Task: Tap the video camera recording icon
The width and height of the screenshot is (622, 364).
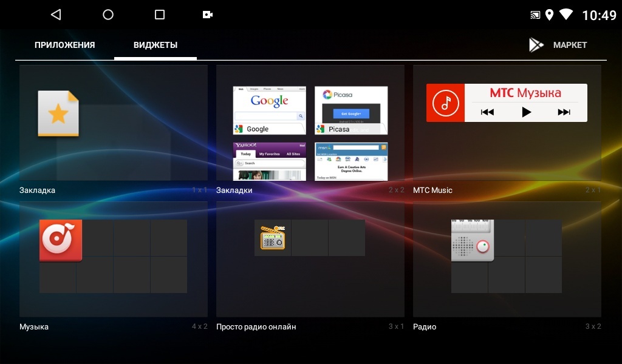Action: 208,15
